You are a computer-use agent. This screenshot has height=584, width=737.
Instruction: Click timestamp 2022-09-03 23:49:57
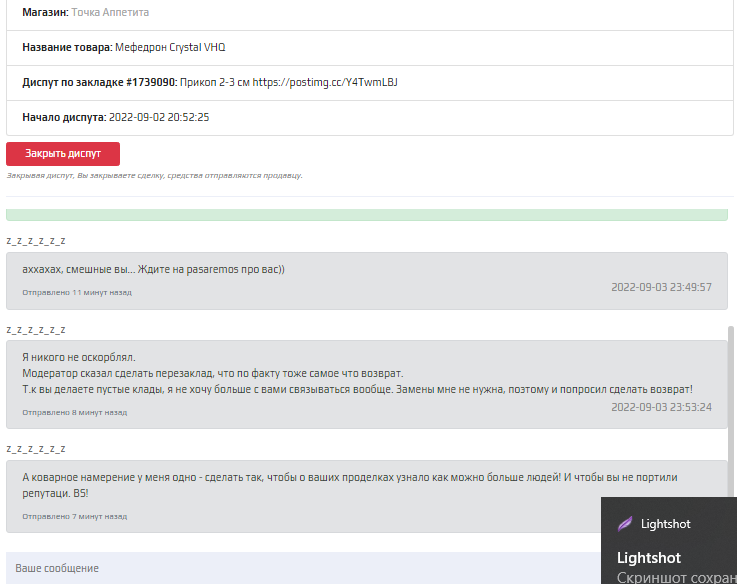tap(661, 287)
